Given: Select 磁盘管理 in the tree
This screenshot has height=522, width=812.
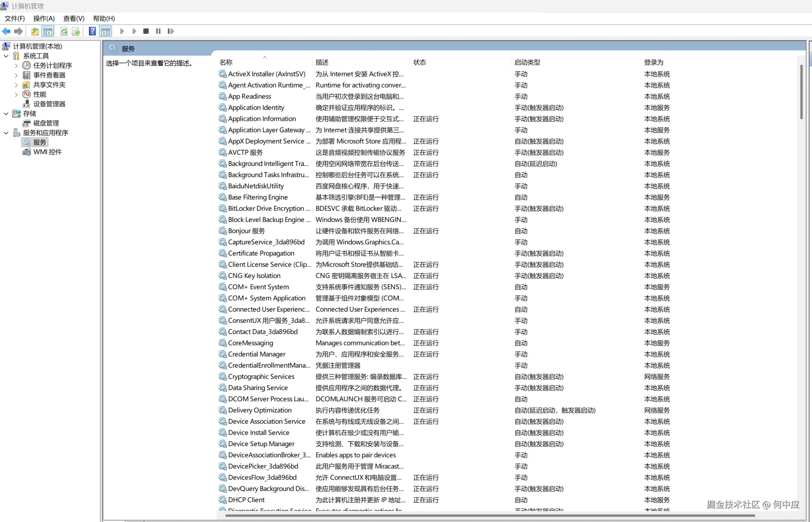Looking at the screenshot, I should [46, 123].
